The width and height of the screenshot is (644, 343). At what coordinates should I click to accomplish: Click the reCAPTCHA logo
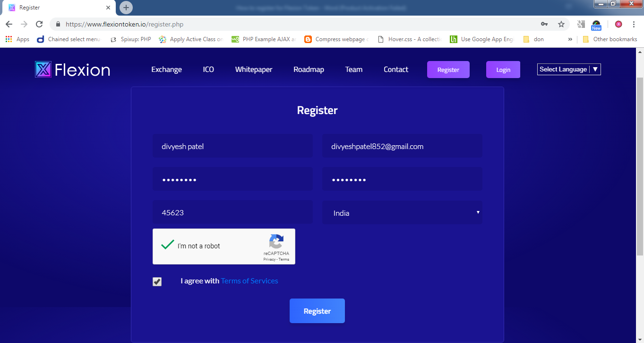(276, 241)
